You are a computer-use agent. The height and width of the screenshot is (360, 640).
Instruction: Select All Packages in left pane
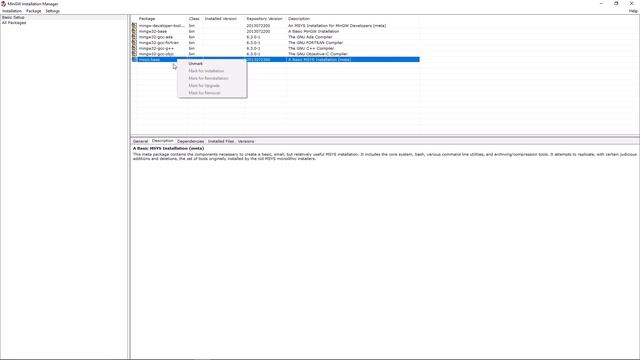point(14,23)
